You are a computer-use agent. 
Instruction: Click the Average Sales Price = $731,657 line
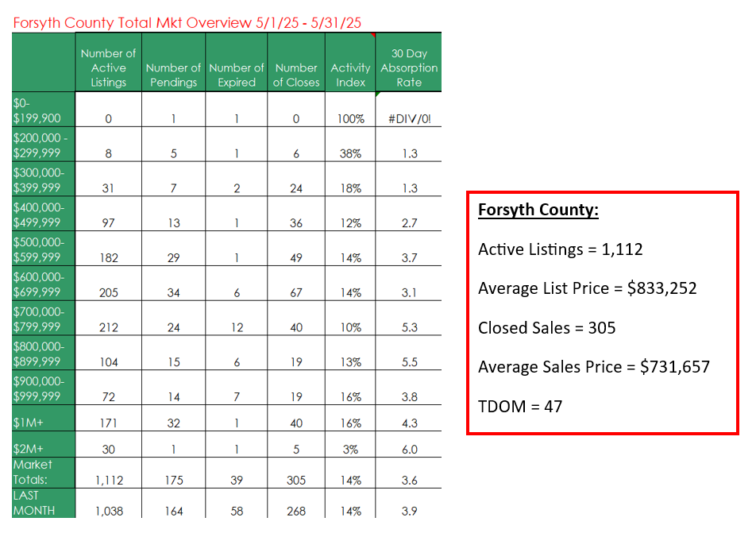click(594, 367)
